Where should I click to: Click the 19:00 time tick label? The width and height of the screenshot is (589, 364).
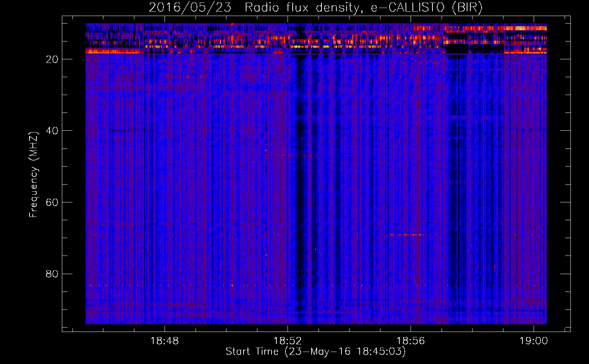[533, 341]
